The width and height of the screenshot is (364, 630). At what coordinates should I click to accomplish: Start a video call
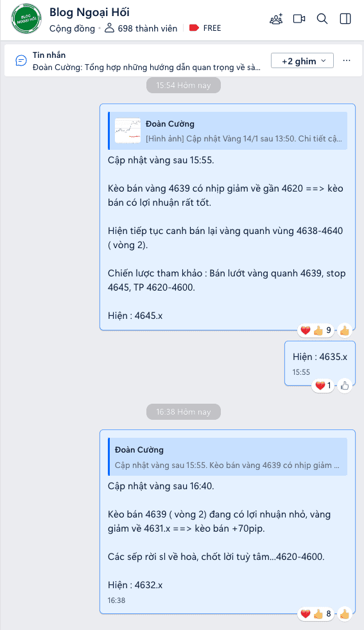[x=299, y=19]
